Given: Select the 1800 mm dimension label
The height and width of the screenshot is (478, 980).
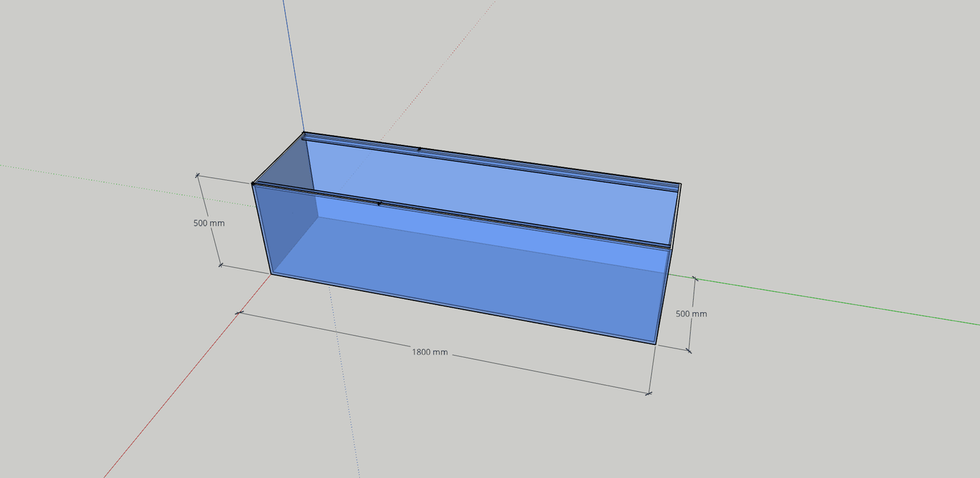Looking at the screenshot, I should pyautogui.click(x=430, y=352).
